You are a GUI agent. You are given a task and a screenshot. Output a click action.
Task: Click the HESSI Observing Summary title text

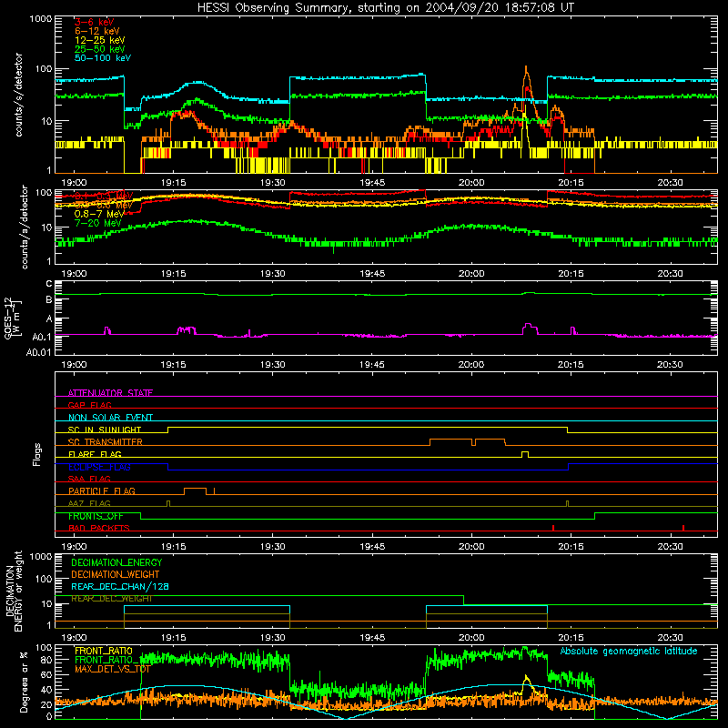pos(385,8)
